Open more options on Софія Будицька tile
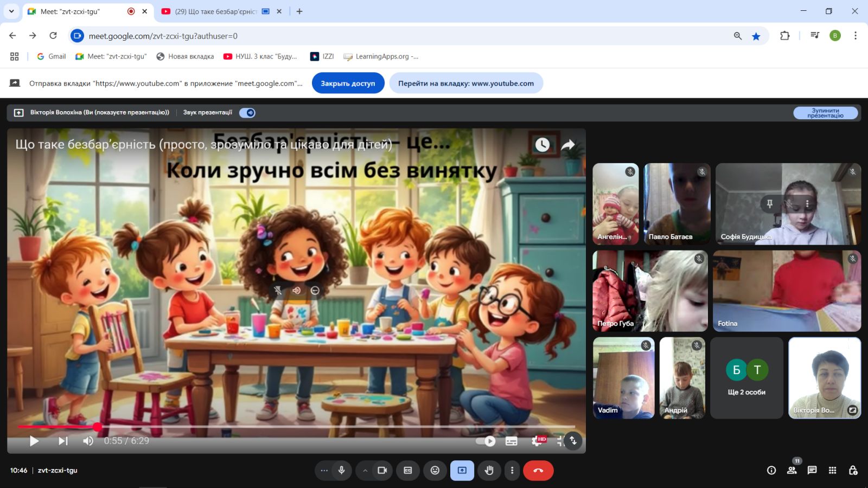Viewport: 868px width, 488px height. click(807, 203)
